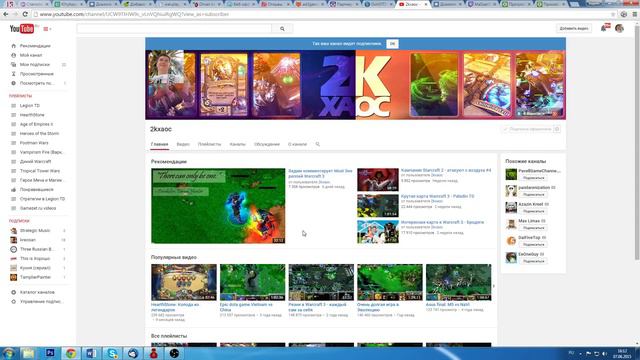This screenshot has width=640, height=360.
Task: Open the Chrome menu icon
Action: click(x=635, y=14)
